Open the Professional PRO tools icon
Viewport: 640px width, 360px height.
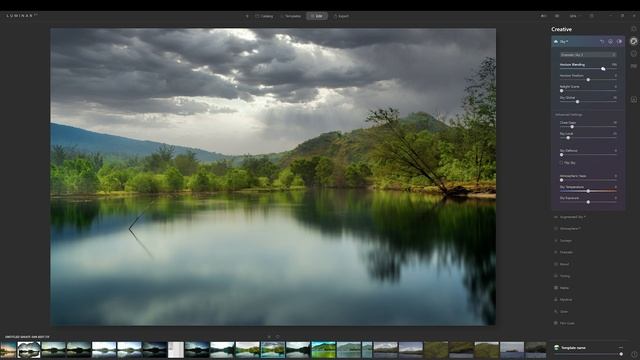[633, 66]
